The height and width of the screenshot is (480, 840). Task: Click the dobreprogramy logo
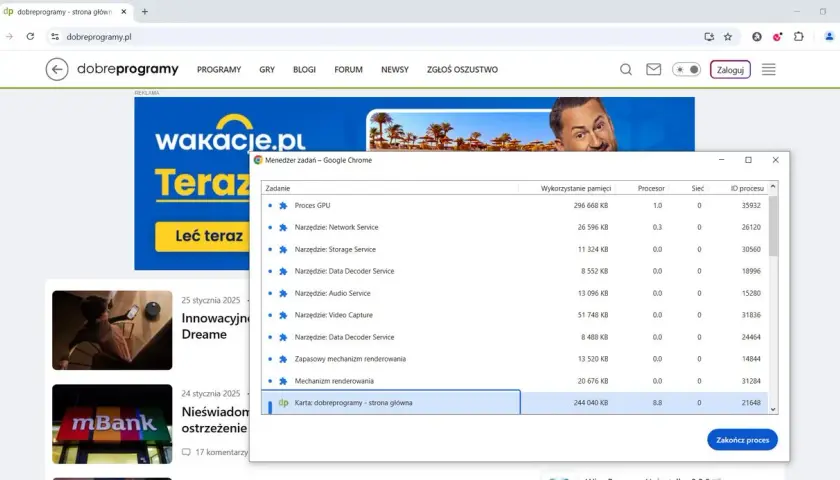click(128, 69)
